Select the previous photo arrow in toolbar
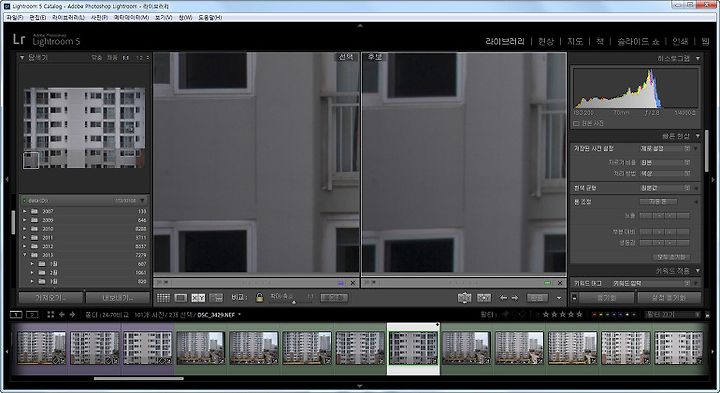The height and width of the screenshot is (393, 720). [503, 298]
